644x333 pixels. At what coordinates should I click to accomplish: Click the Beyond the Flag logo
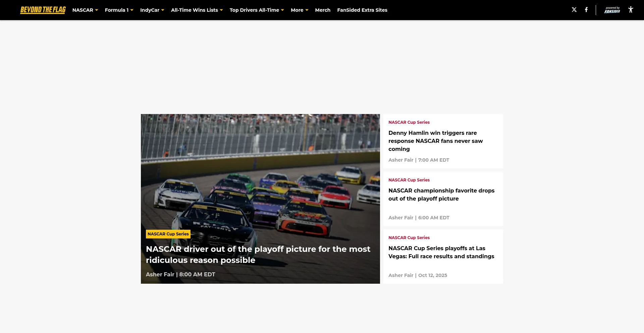point(43,10)
